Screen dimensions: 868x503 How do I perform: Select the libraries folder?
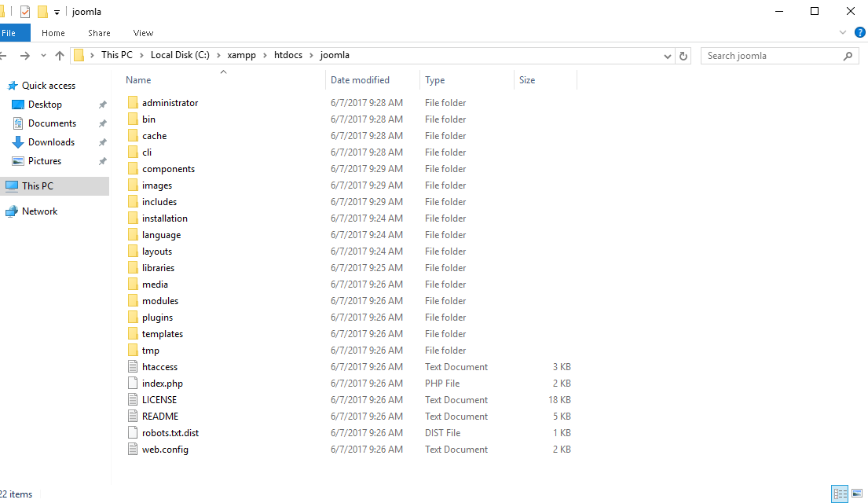tap(158, 268)
